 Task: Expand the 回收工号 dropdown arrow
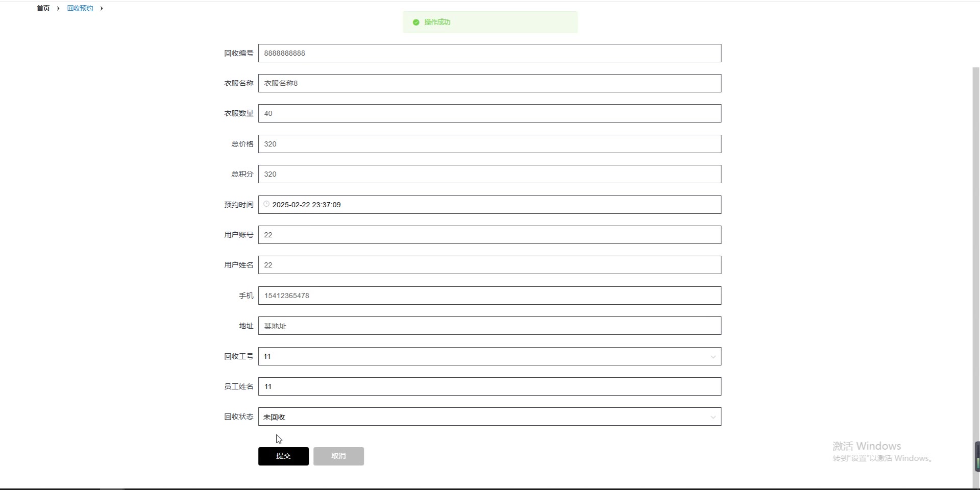pyautogui.click(x=713, y=357)
